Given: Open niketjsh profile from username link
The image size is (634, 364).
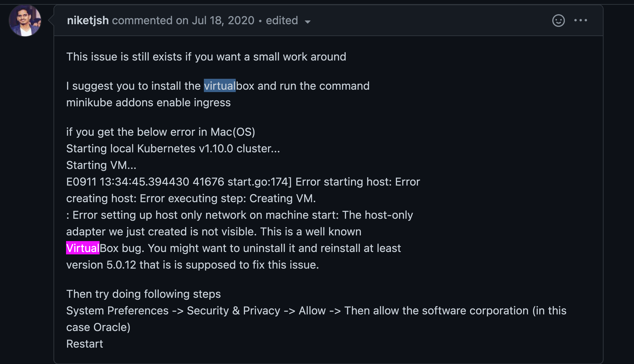Looking at the screenshot, I should (x=88, y=20).
